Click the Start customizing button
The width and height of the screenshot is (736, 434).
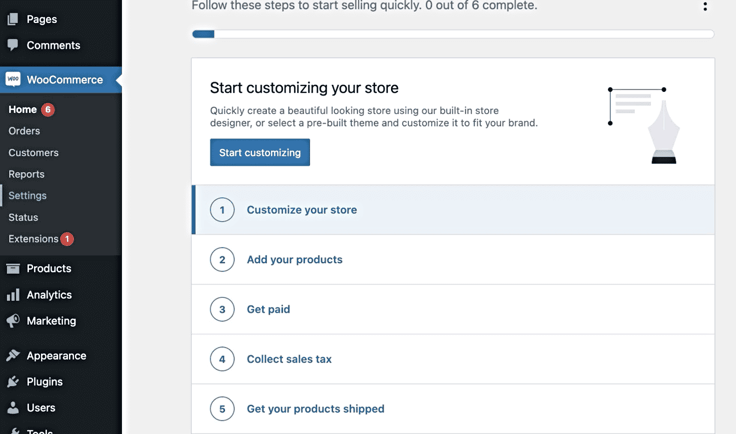260,152
